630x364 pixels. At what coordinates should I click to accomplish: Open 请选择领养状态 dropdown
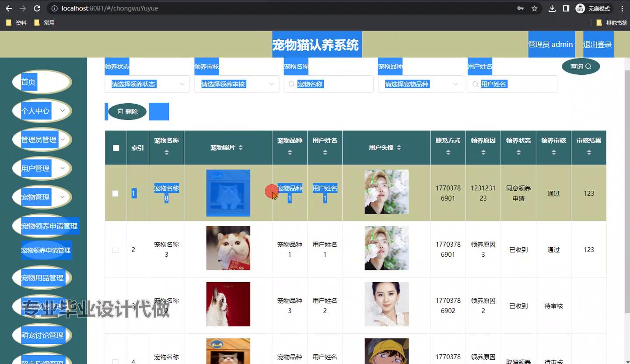pyautogui.click(x=147, y=84)
